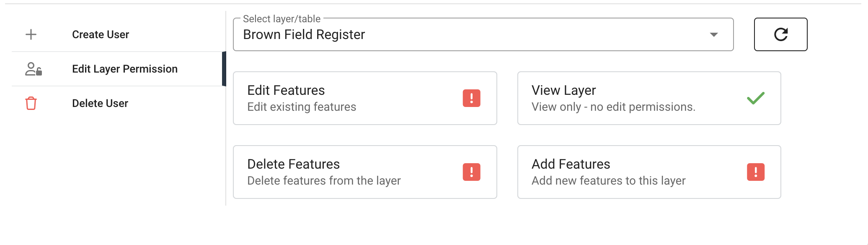Enable the Add Features permission card

click(649, 172)
